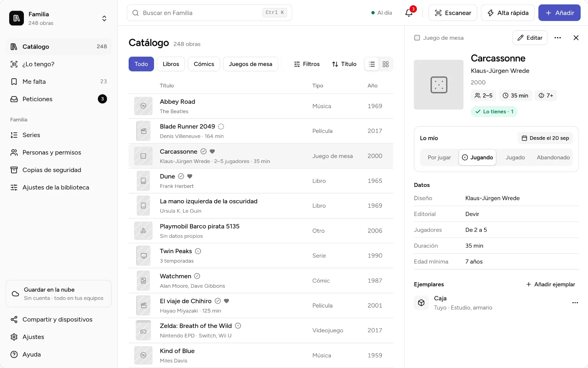The width and height of the screenshot is (588, 368).
Task: Go to ¿Lo tengo? in the sidebar
Action: [59, 64]
